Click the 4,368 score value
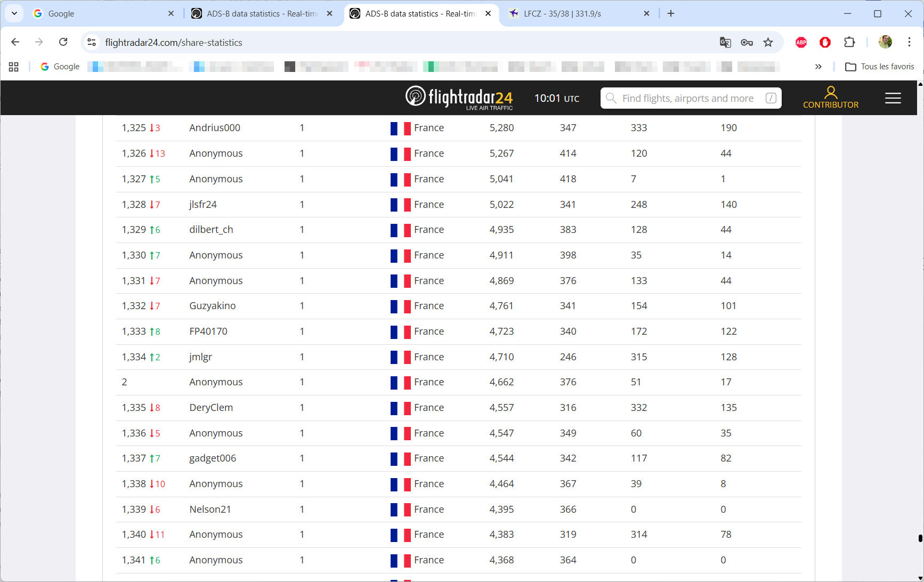 (x=501, y=560)
